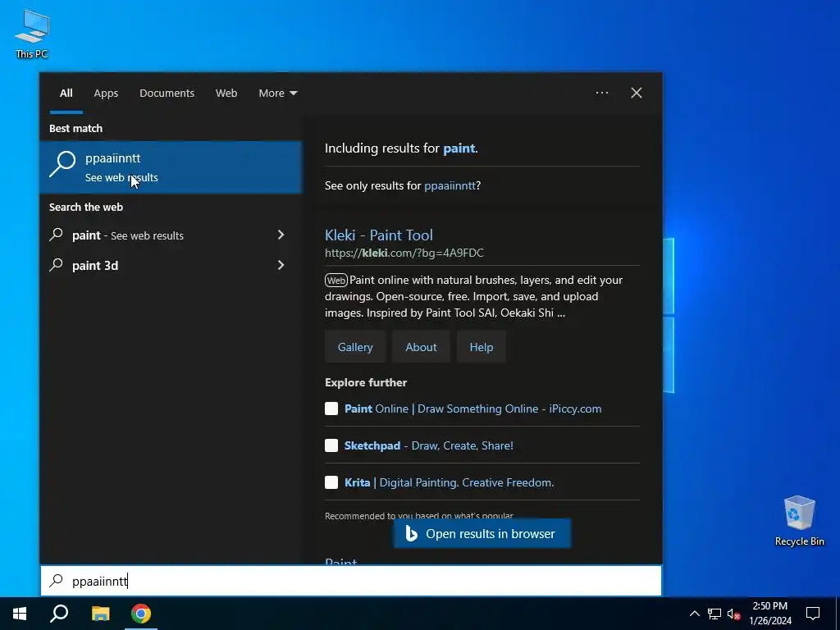Click the taskbar Search magnifier icon
The width and height of the screenshot is (840, 630).
coord(59,614)
